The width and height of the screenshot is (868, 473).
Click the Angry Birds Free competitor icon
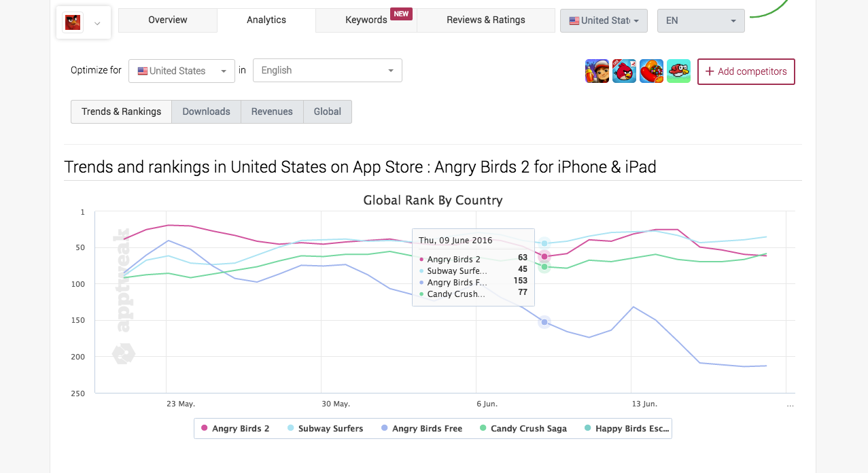624,71
